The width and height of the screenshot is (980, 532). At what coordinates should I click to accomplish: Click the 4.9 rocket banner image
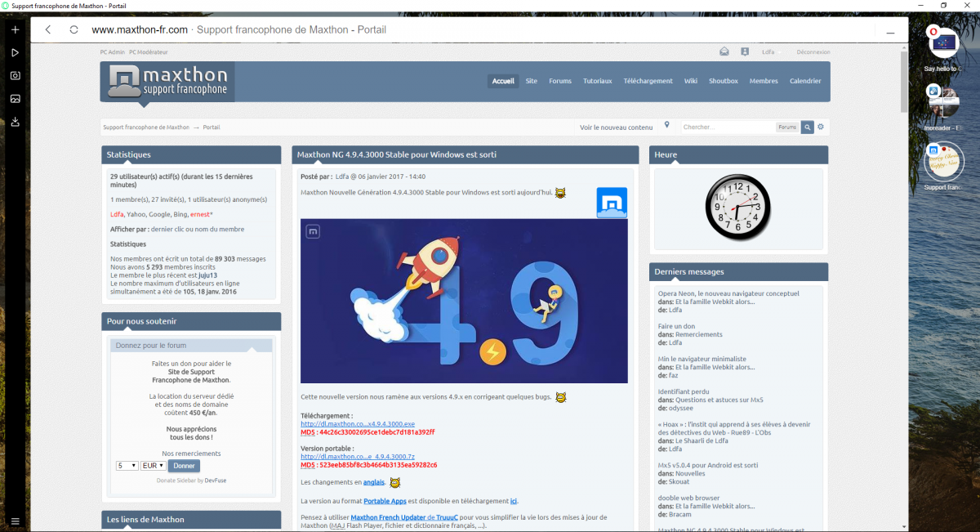point(464,301)
